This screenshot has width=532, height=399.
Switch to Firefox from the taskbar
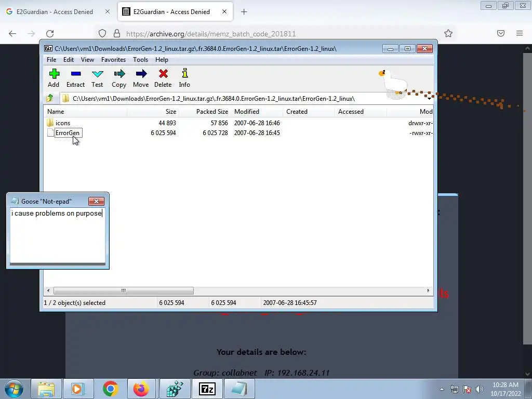pos(141,389)
